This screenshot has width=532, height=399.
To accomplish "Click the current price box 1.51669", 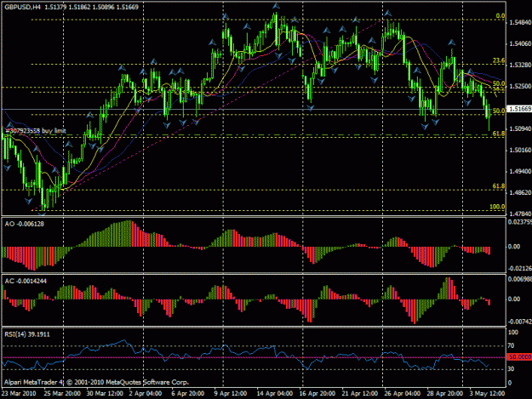I will pyautogui.click(x=519, y=109).
